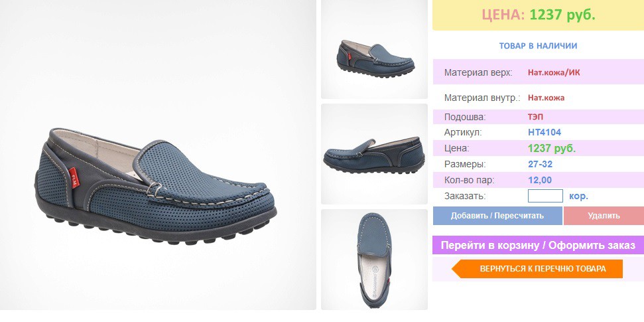Click the ЦЕНА: 1237 руб. yellow banner
The width and height of the screenshot is (644, 322).
[538, 15]
